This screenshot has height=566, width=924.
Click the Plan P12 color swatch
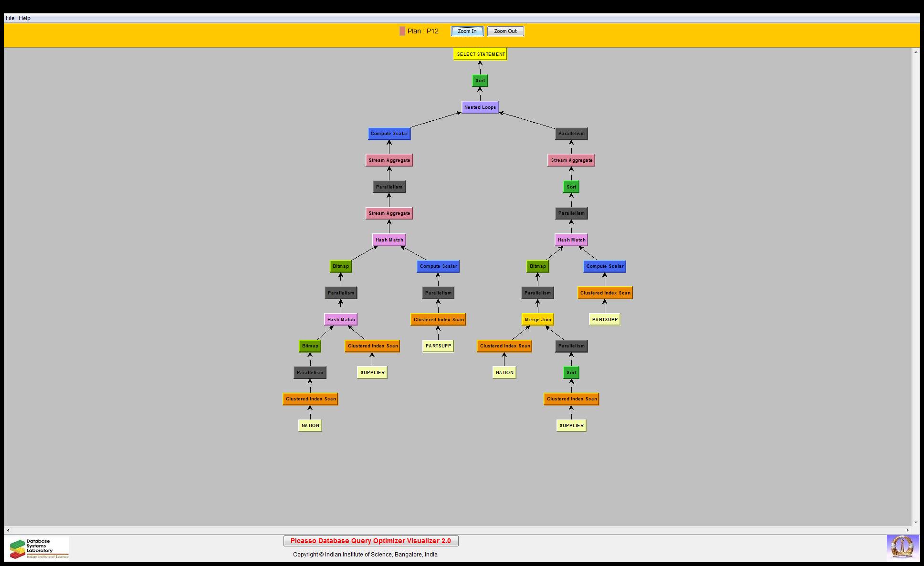tap(402, 31)
